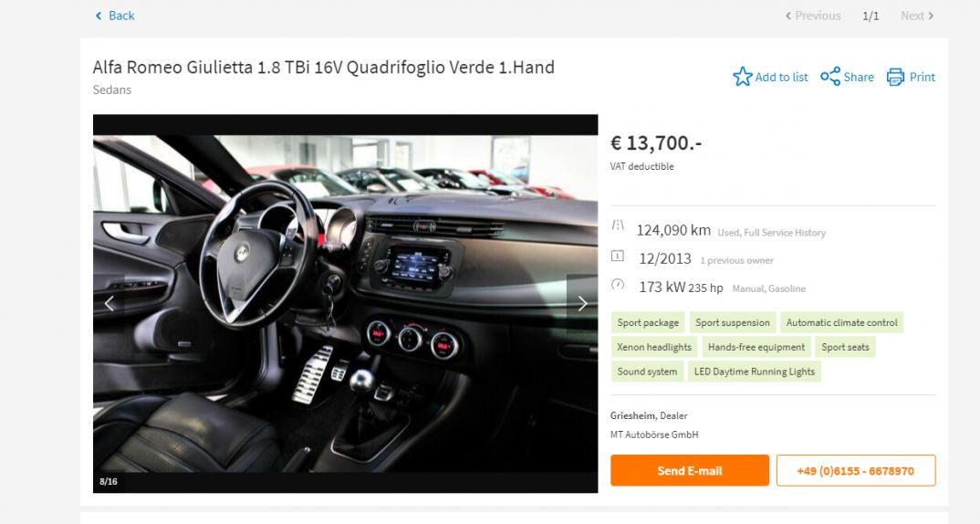Send E-mail to the dealer
Screen dimensions: 980x524
689,471
